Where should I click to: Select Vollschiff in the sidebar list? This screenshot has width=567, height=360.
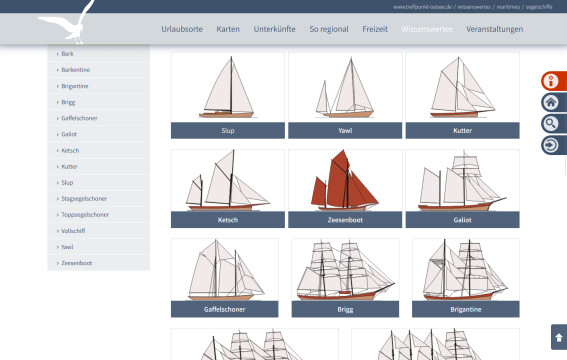(x=99, y=231)
